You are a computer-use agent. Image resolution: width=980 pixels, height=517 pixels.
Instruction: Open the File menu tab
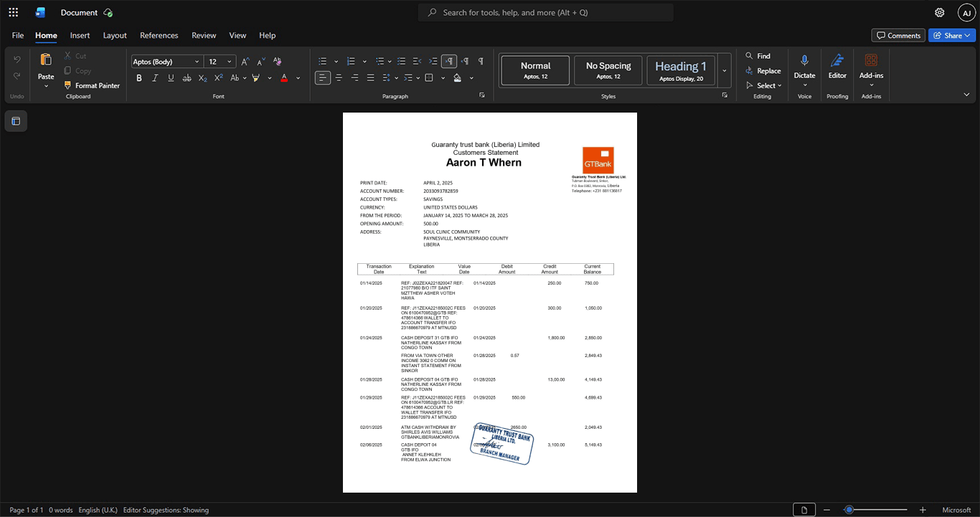(x=18, y=35)
